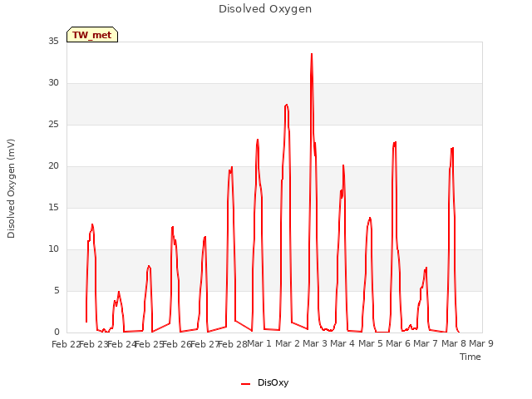Click the Feb 23 peak near 13 mV

[92, 224]
